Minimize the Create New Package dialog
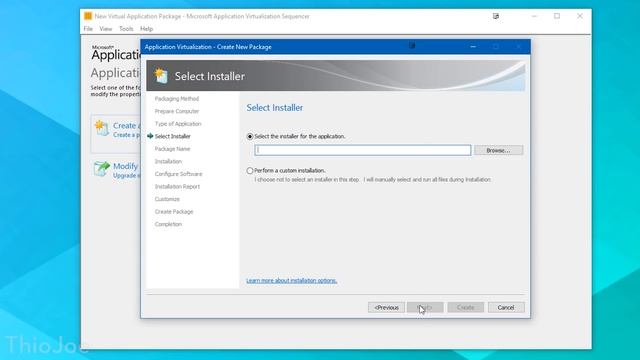The image size is (640, 360). (473, 47)
